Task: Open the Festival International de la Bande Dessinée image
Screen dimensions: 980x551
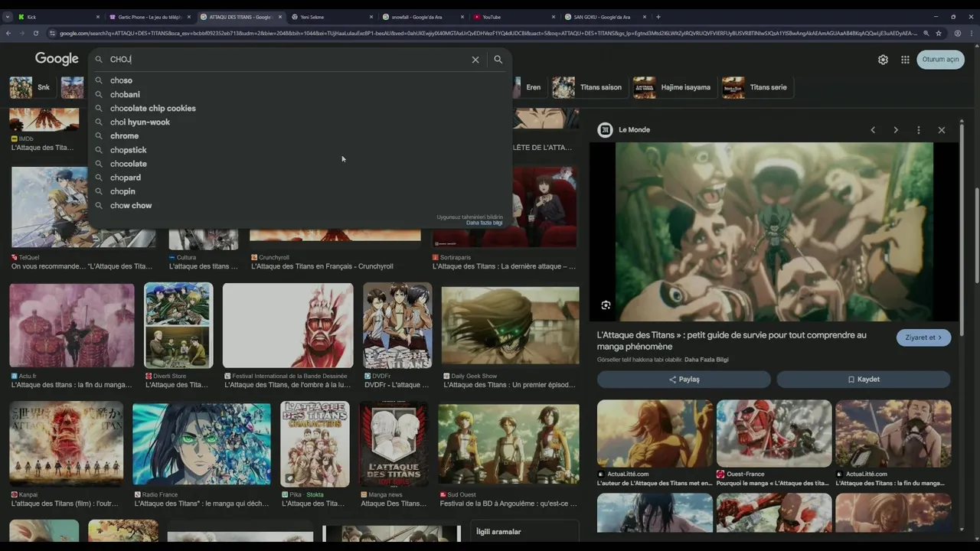Action: pos(288,325)
